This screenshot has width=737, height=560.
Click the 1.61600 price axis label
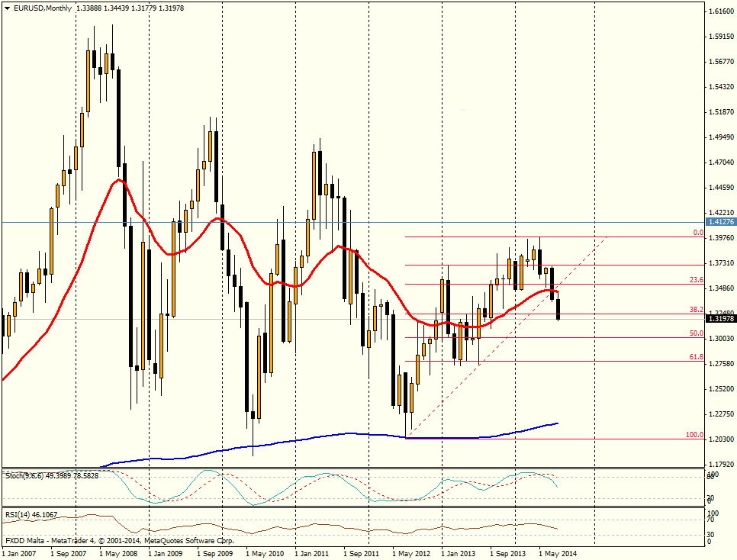[x=720, y=11]
